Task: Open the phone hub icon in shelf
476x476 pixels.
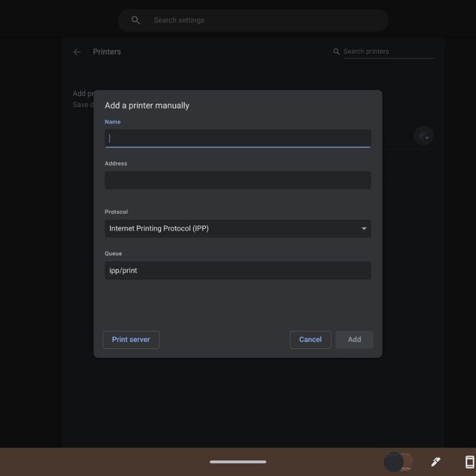Action: 470,462
